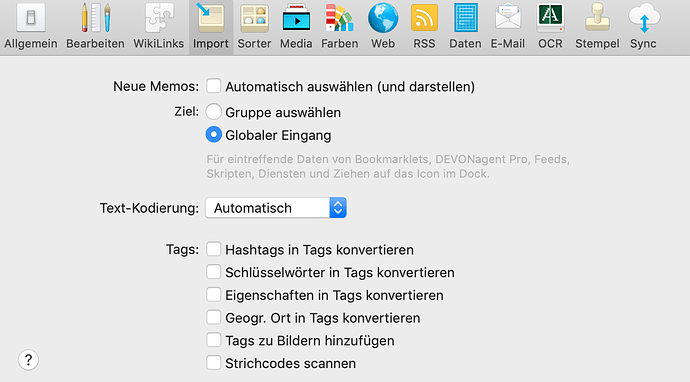690x382 pixels.
Task: Open the Web globe preferences pane
Action: [383, 26]
